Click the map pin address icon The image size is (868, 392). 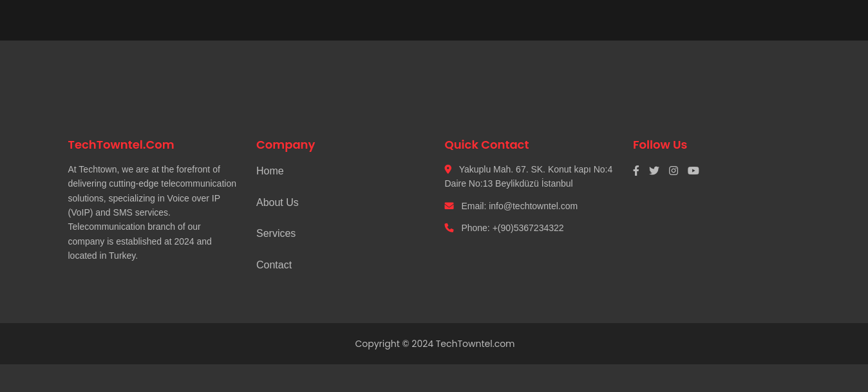[x=448, y=169]
